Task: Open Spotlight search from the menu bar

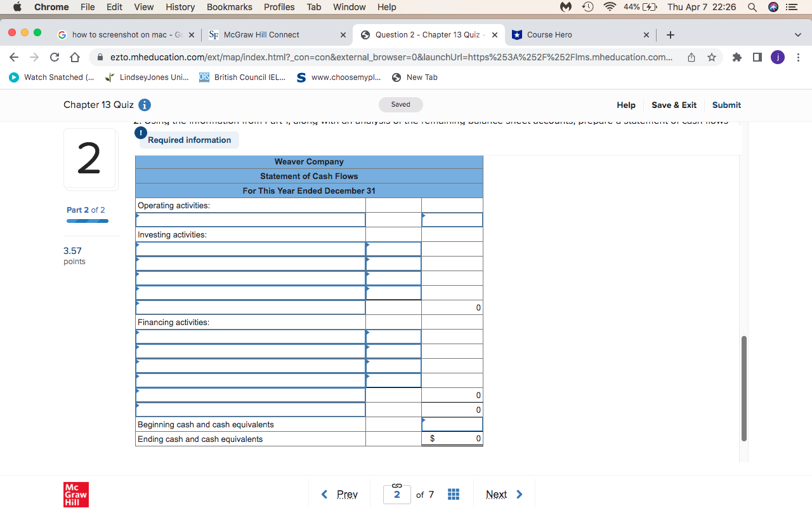Action: (x=752, y=7)
